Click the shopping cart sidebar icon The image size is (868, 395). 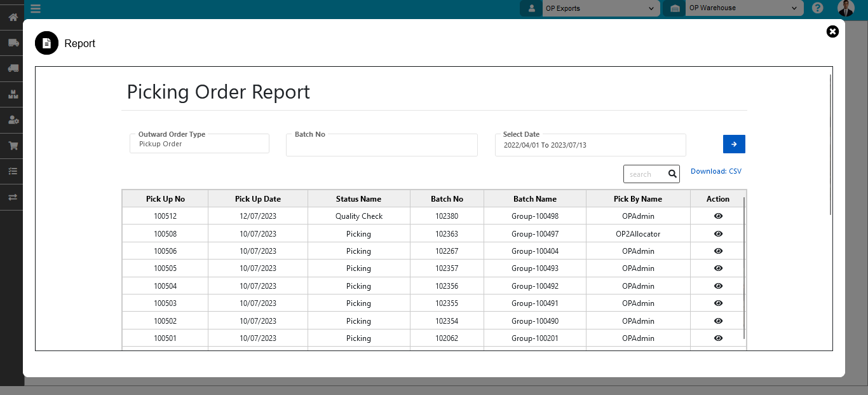tap(13, 146)
